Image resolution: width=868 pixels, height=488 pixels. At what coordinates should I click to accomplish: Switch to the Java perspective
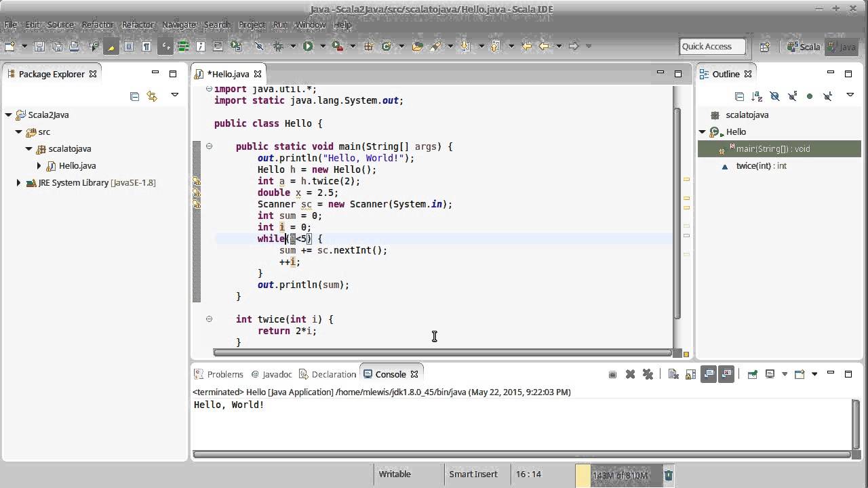[x=842, y=47]
